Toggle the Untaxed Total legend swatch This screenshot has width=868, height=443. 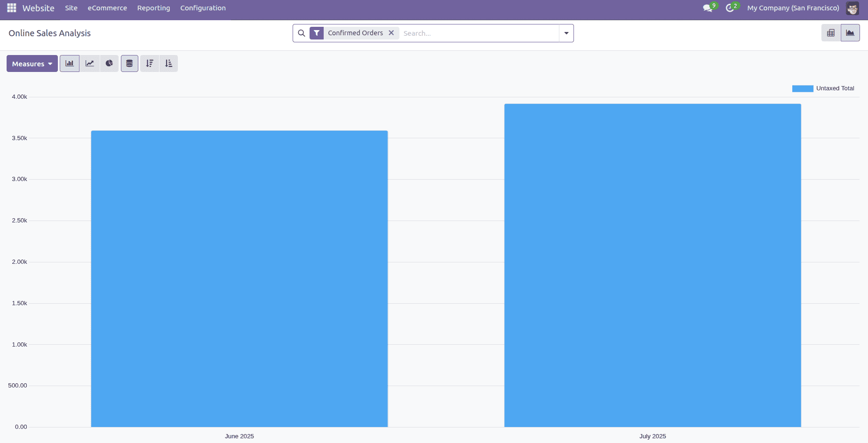click(803, 88)
